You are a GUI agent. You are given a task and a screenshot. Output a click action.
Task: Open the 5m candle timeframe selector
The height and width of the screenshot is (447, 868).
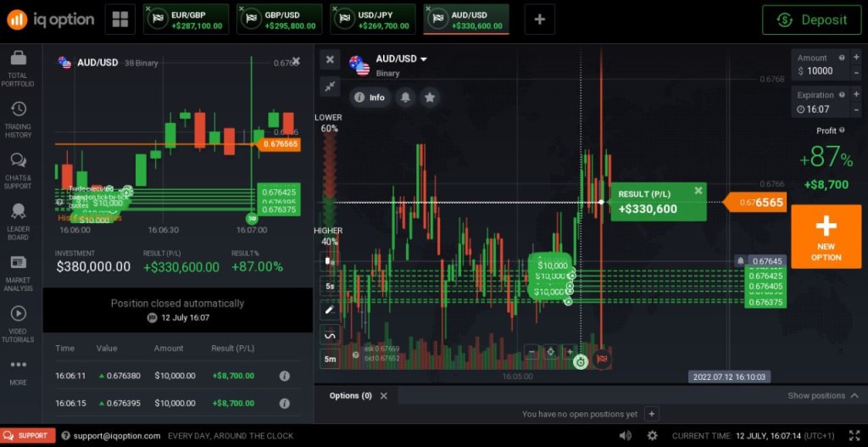[330, 360]
